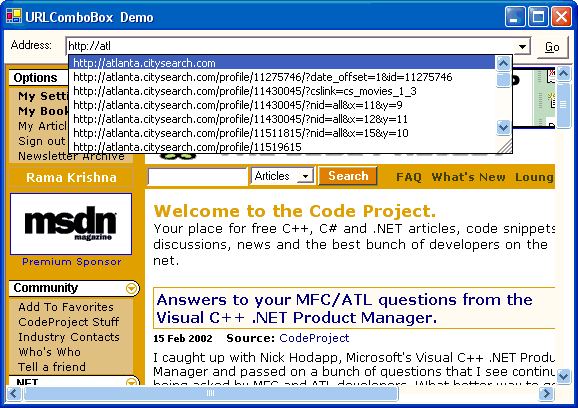
Task: Click the suggestion list scrollbar thumb
Action: tap(503, 80)
